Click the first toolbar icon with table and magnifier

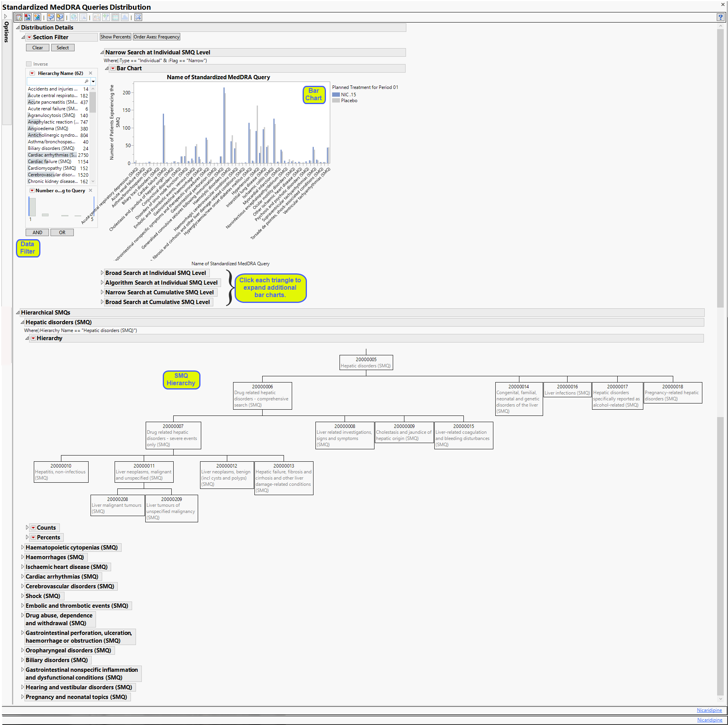coord(19,17)
